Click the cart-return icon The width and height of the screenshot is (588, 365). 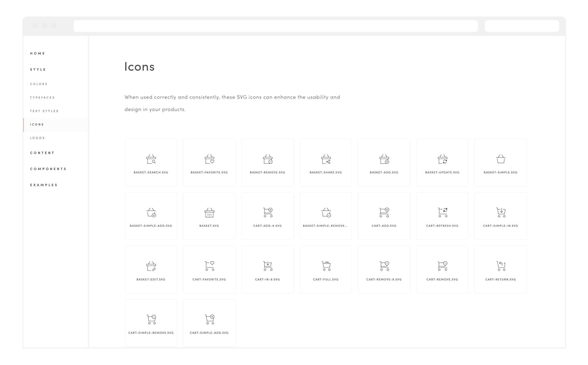(500, 266)
